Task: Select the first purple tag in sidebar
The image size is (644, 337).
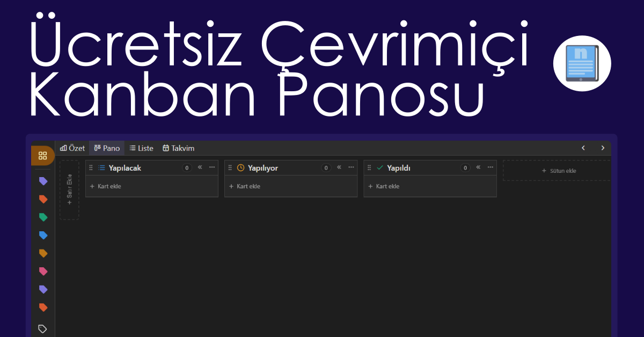Action: pyautogui.click(x=43, y=181)
